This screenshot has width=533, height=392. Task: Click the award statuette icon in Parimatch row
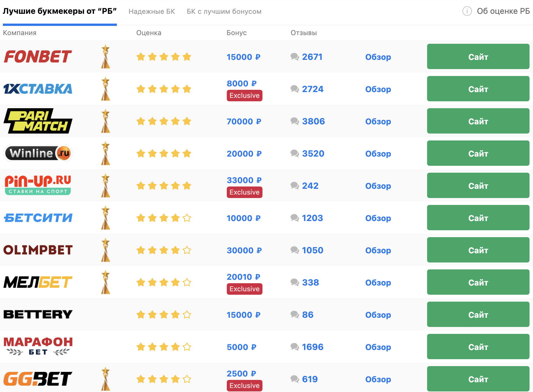(x=106, y=121)
